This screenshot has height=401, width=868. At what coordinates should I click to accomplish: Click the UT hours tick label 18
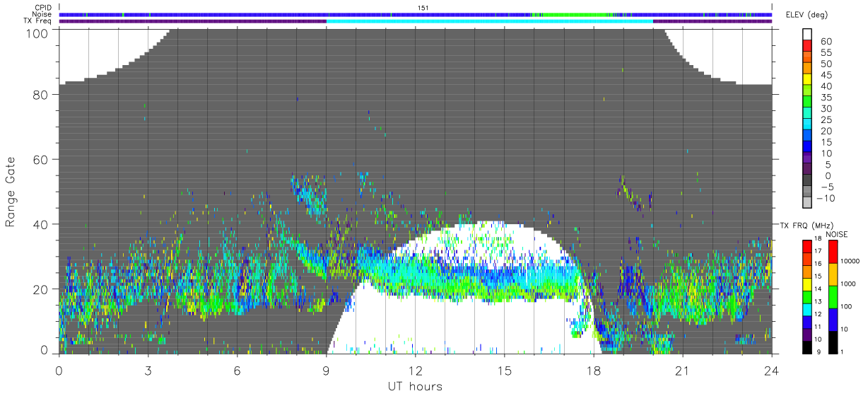click(593, 370)
